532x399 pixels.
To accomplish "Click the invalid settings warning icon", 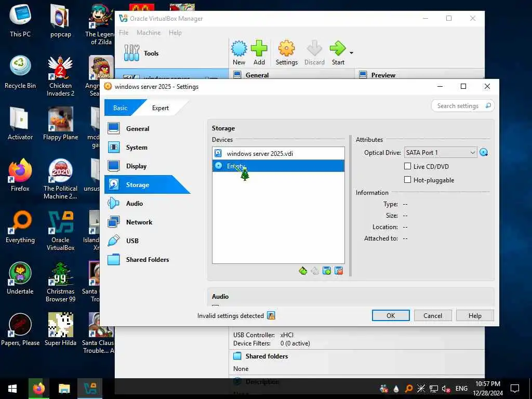I will [271, 315].
